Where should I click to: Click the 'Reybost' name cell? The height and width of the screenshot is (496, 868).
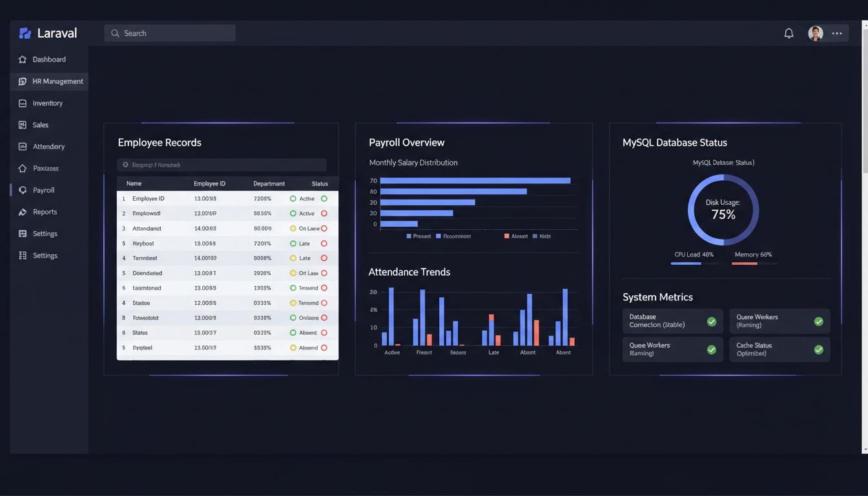coord(143,243)
